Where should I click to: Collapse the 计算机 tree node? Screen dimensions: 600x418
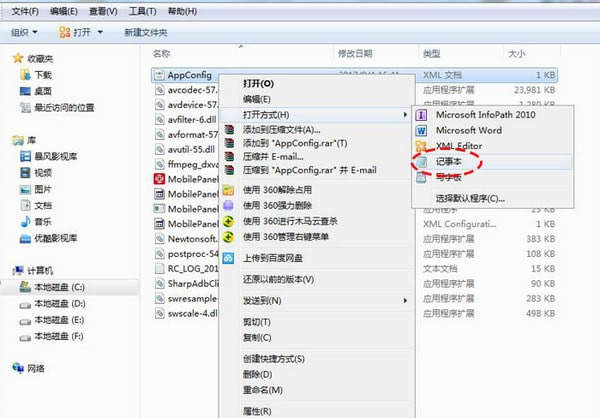click(6, 270)
